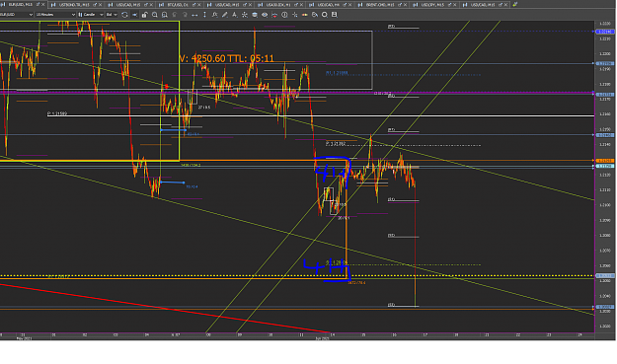Viewport: 617px width, 364px height.
Task: Select the crosshair cursor tool
Action: [x=295, y=15]
